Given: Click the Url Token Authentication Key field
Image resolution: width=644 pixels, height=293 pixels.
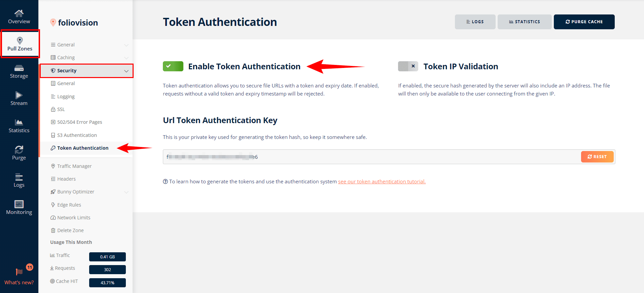Looking at the screenshot, I should click(x=372, y=157).
